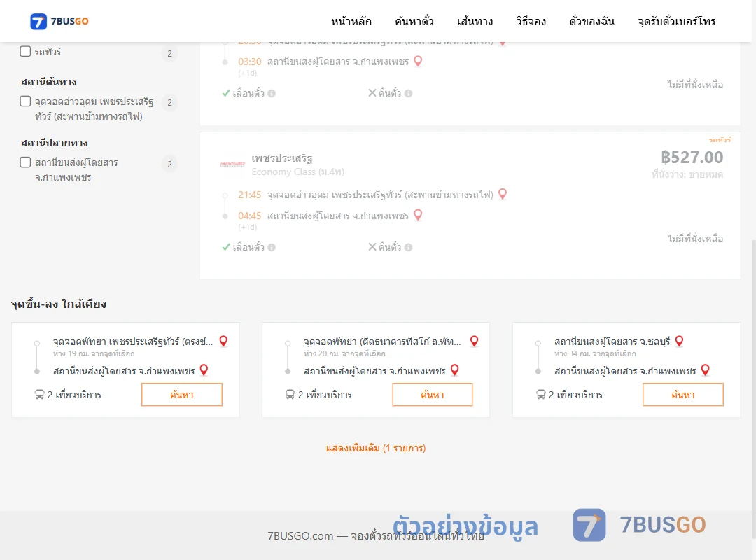Open the ตั๋วของฉัน menu item
The width and height of the screenshot is (756, 560).
(x=591, y=21)
